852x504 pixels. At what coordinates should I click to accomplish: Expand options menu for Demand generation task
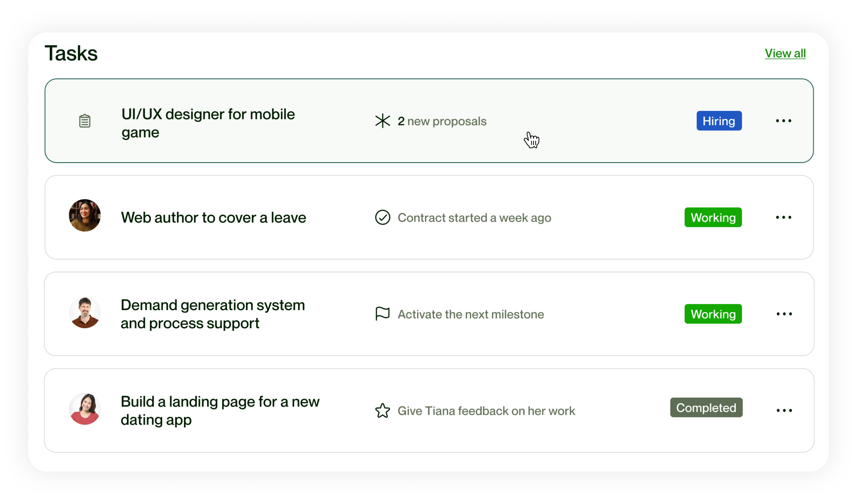click(784, 314)
